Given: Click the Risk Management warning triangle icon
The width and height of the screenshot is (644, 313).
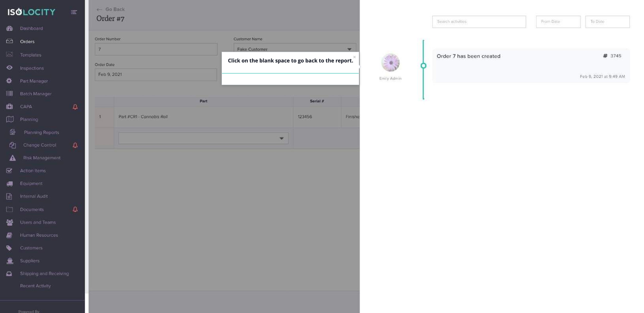Looking at the screenshot, I should tap(13, 158).
